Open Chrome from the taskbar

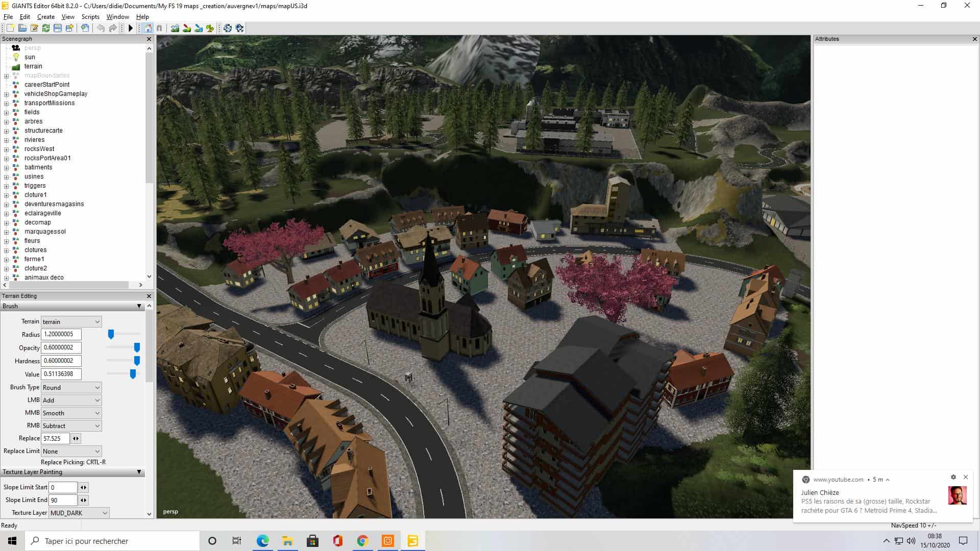(362, 541)
